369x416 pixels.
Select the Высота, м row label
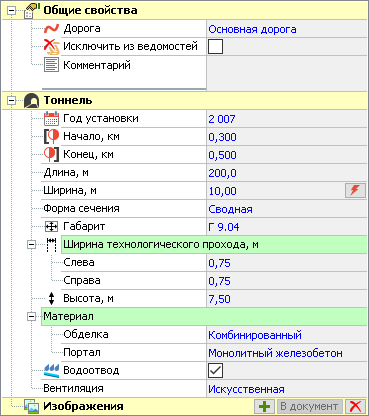pyautogui.click(x=88, y=299)
